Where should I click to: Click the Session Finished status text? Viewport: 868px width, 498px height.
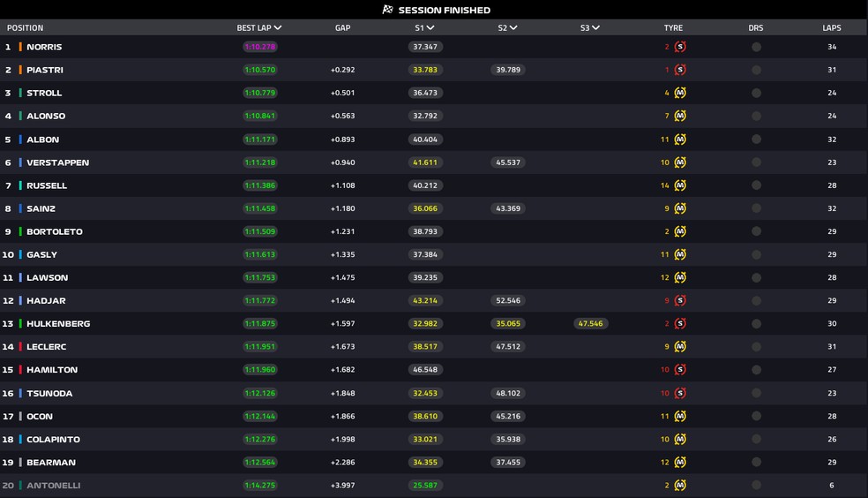tap(445, 10)
